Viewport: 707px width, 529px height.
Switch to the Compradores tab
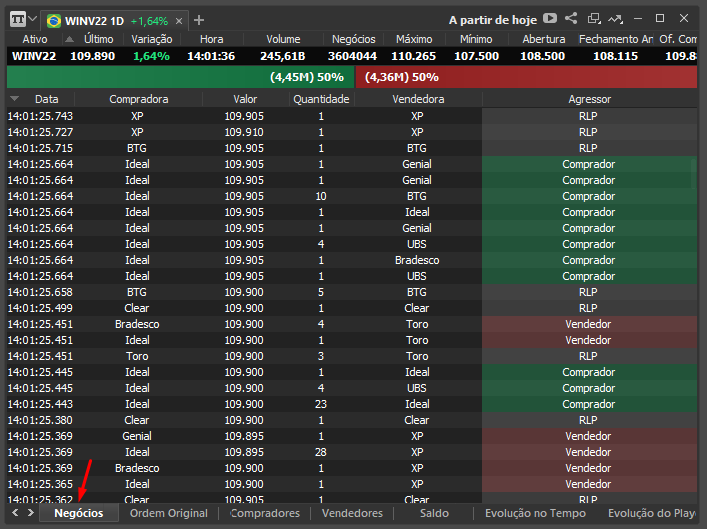[265, 513]
